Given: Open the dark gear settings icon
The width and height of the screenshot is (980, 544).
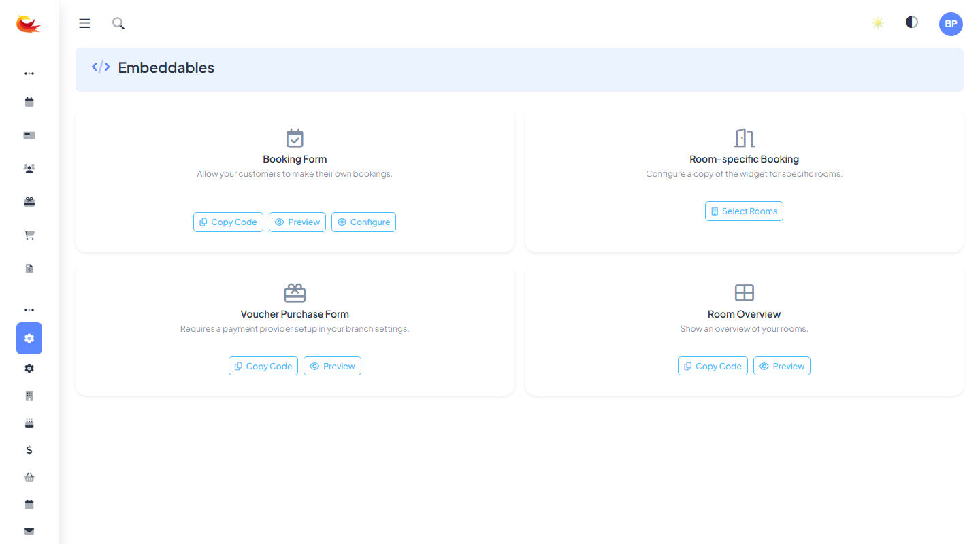Looking at the screenshot, I should [29, 369].
